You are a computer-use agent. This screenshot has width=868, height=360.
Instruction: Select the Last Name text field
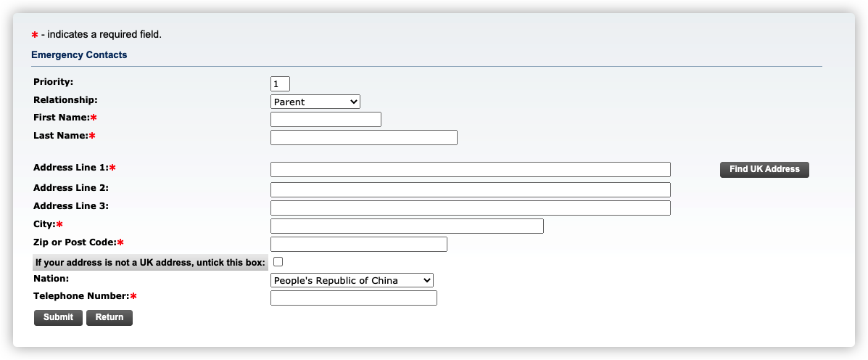pyautogui.click(x=363, y=138)
